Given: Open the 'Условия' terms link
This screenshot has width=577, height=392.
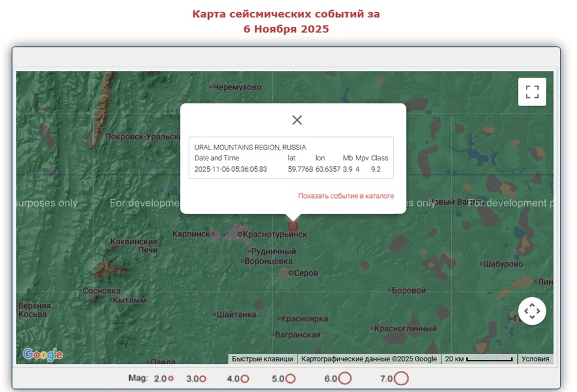Looking at the screenshot, I should (535, 359).
